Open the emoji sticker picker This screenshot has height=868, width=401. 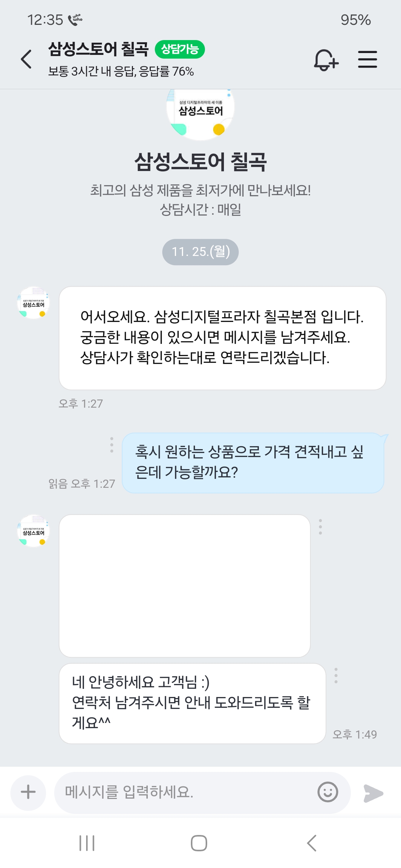point(327,792)
